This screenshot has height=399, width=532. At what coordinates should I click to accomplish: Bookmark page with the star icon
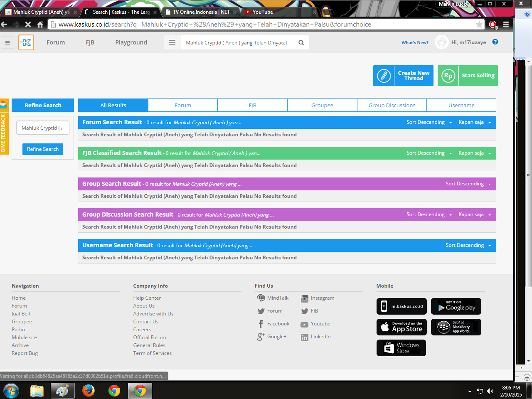tap(479, 25)
